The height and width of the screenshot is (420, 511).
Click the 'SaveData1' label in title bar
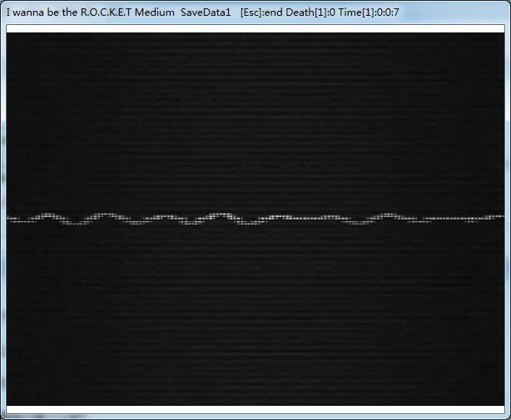point(206,12)
